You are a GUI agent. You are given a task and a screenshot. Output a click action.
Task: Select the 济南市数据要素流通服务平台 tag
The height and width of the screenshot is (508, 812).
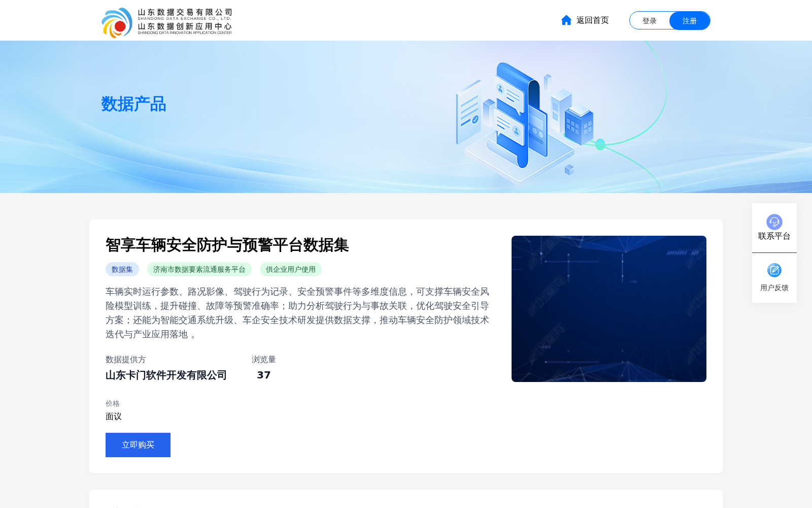point(199,269)
